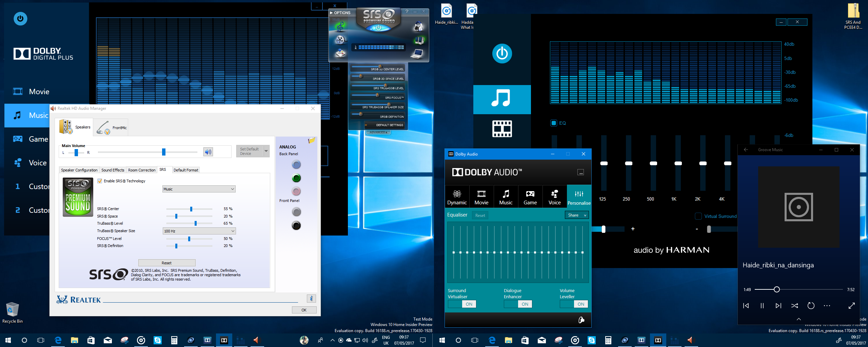Open Realtek information icon
This screenshot has width=868, height=347.
[311, 298]
